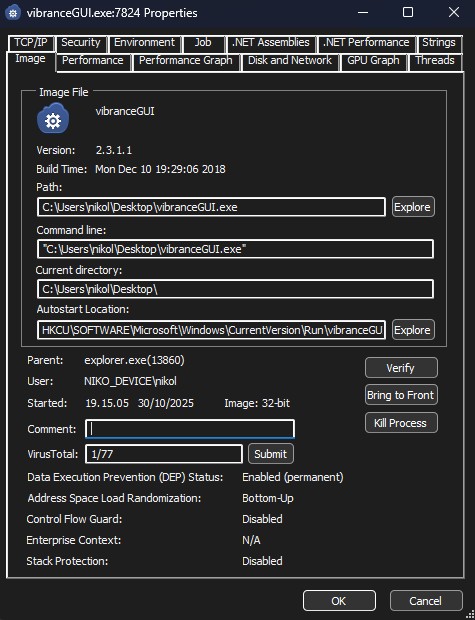The height and width of the screenshot is (620, 475).
Task: Click the version value 2.3.1.1
Action: 114,150
